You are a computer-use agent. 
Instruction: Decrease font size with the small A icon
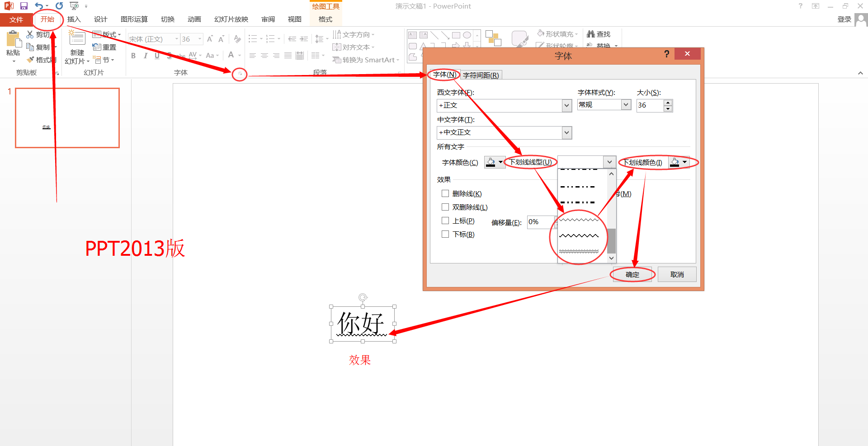tap(221, 39)
